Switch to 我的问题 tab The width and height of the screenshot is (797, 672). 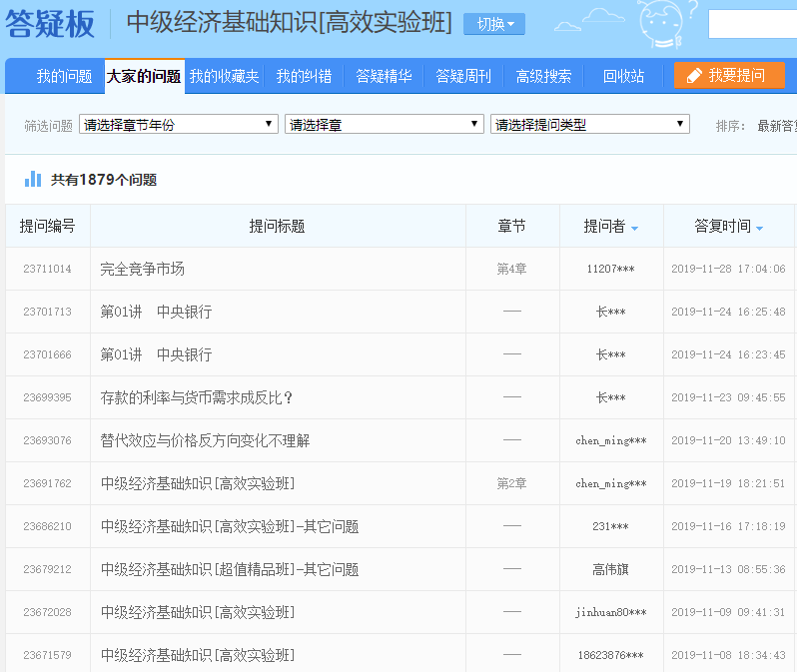[x=64, y=76]
